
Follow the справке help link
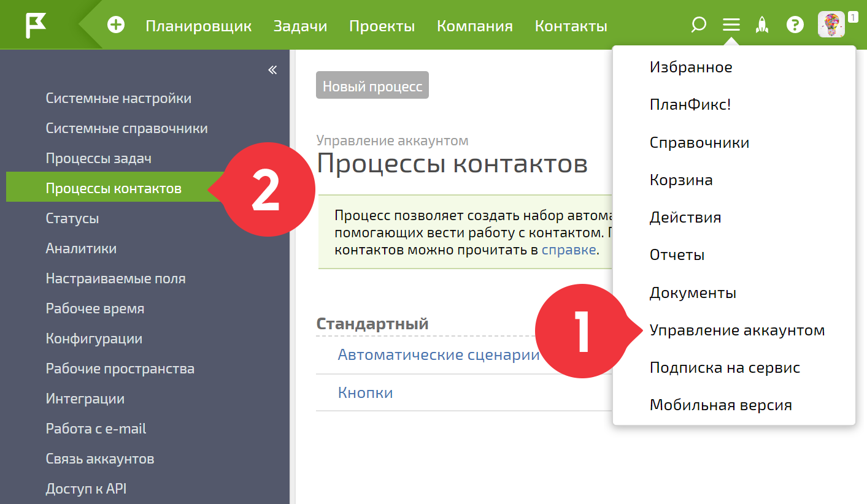tap(569, 250)
